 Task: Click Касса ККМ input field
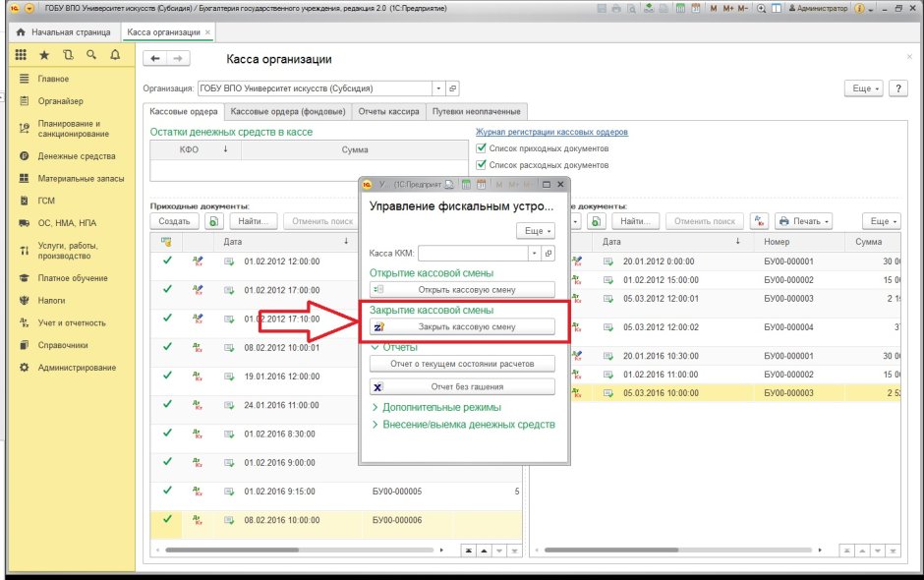473,254
